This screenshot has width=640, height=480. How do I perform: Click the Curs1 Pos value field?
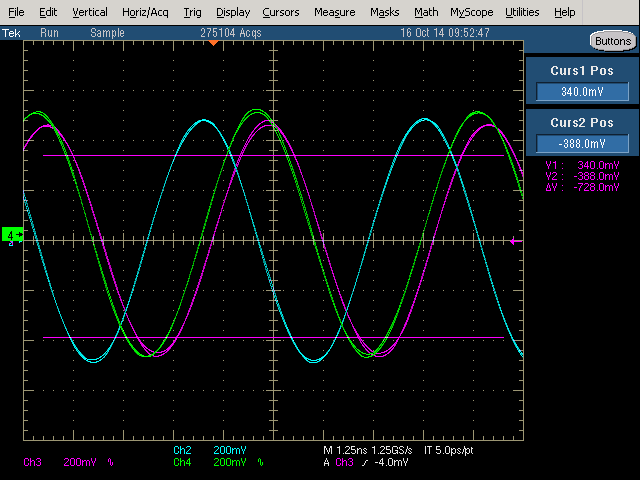(582, 92)
